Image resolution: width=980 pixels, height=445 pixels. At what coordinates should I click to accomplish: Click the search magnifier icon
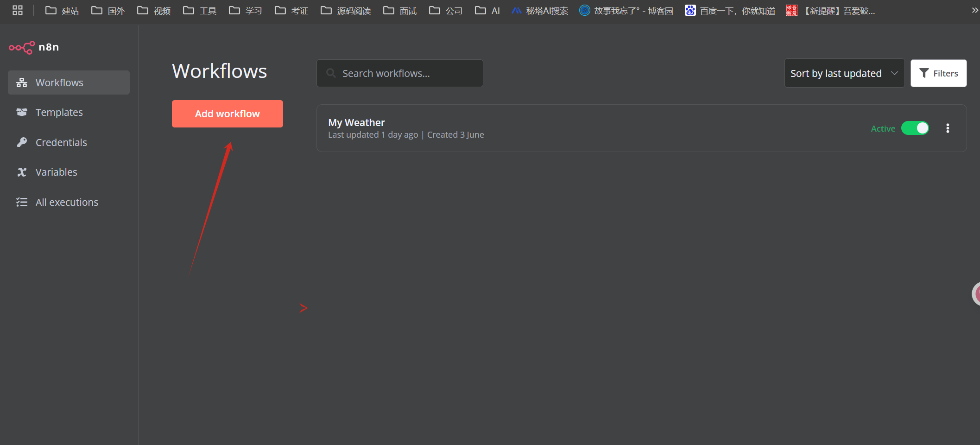[331, 73]
